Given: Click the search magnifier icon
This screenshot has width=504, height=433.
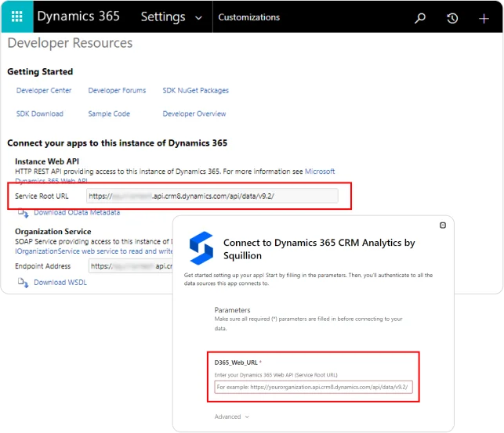Looking at the screenshot, I should coord(420,18).
